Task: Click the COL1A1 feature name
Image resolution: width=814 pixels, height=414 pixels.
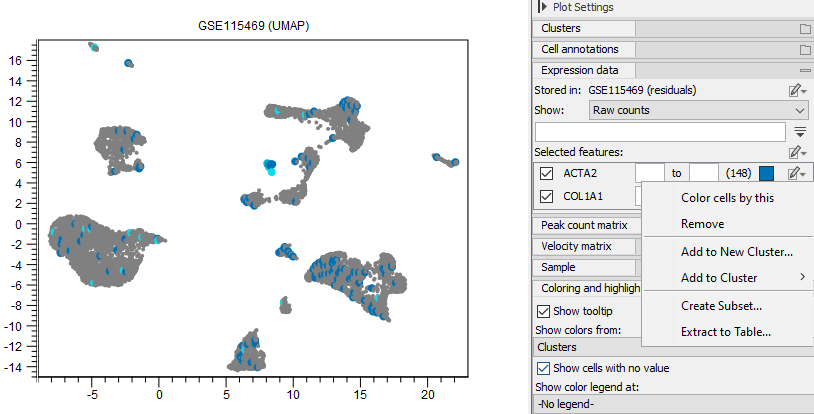Action: [x=582, y=196]
